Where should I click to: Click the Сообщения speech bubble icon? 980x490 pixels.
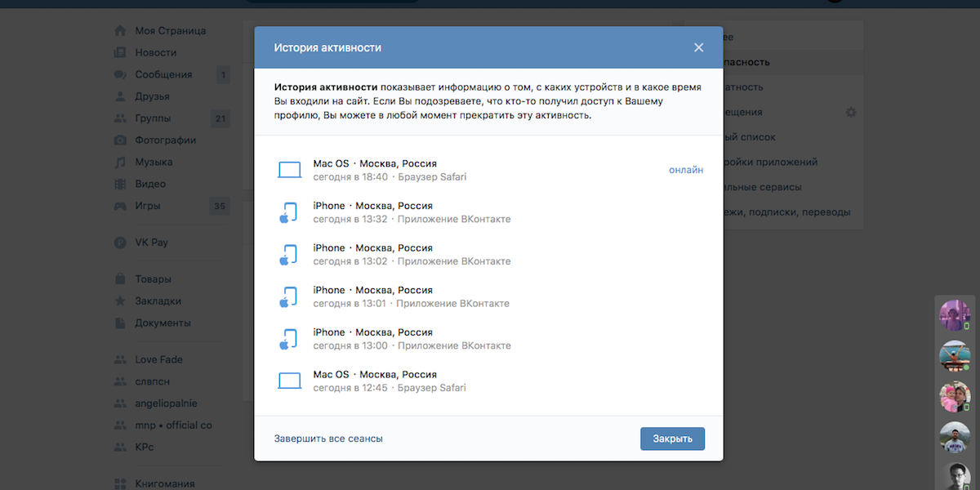120,74
